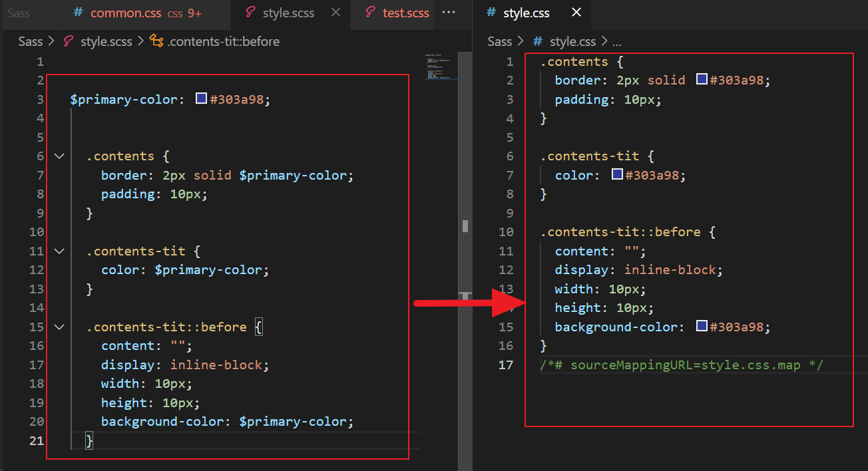Switch to the test.scss tab
The height and width of the screenshot is (471, 868).
click(393, 13)
